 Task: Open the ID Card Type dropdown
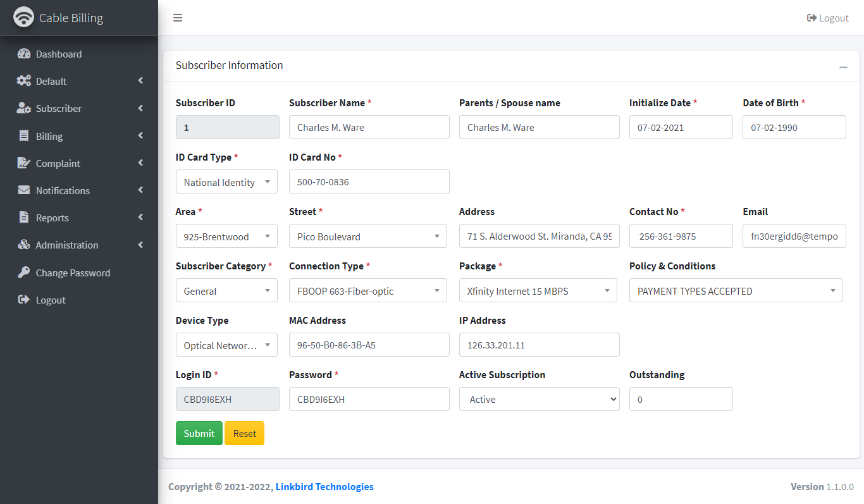coord(226,182)
